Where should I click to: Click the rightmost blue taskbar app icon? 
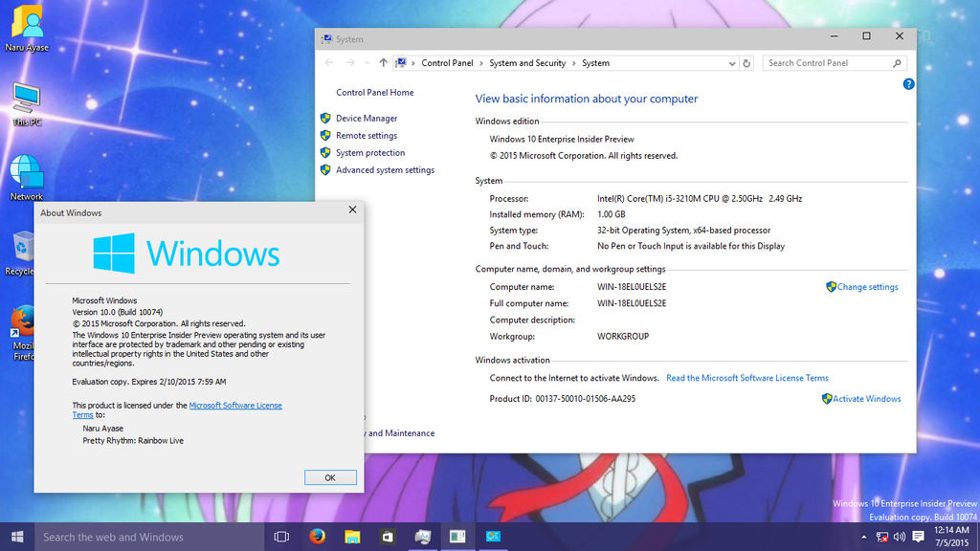(x=493, y=537)
